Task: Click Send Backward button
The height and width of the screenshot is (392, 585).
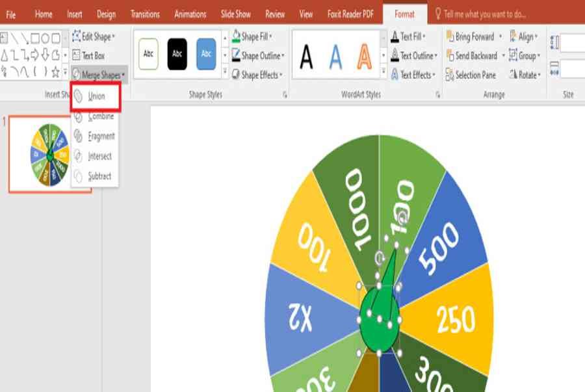Action: [x=473, y=55]
